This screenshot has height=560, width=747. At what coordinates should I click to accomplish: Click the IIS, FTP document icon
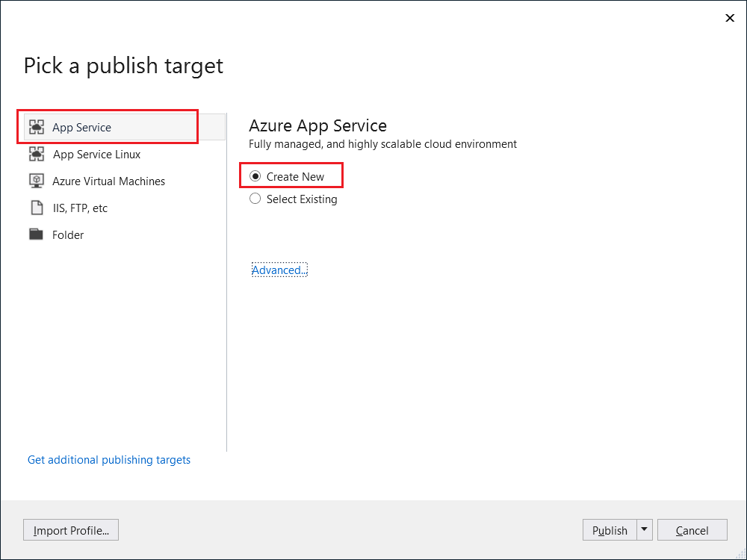37,208
